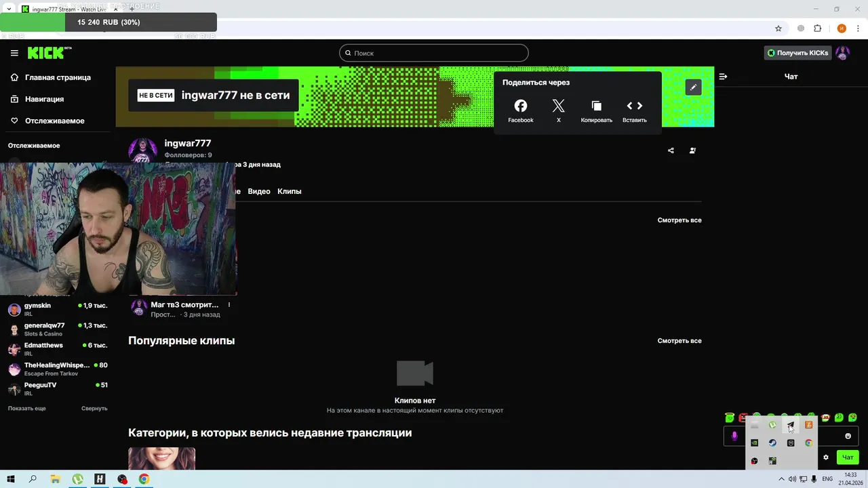Screen dimensions: 868x488
Task: Click Смотреть все for Популярные клипы
Action: tap(679, 341)
